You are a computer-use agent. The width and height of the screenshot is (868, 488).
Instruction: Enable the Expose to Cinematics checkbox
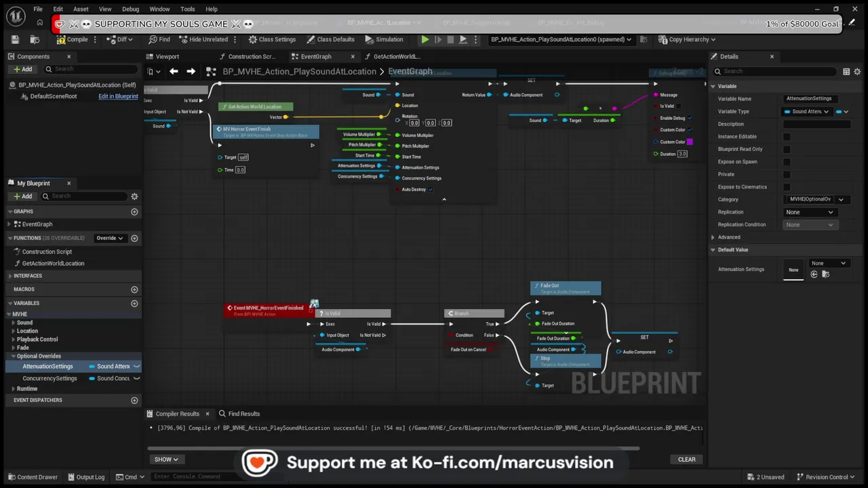tap(787, 186)
